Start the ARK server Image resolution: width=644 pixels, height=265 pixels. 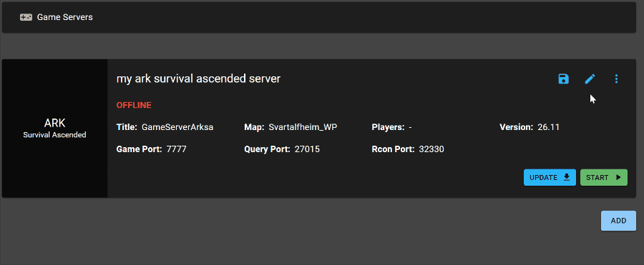(604, 178)
